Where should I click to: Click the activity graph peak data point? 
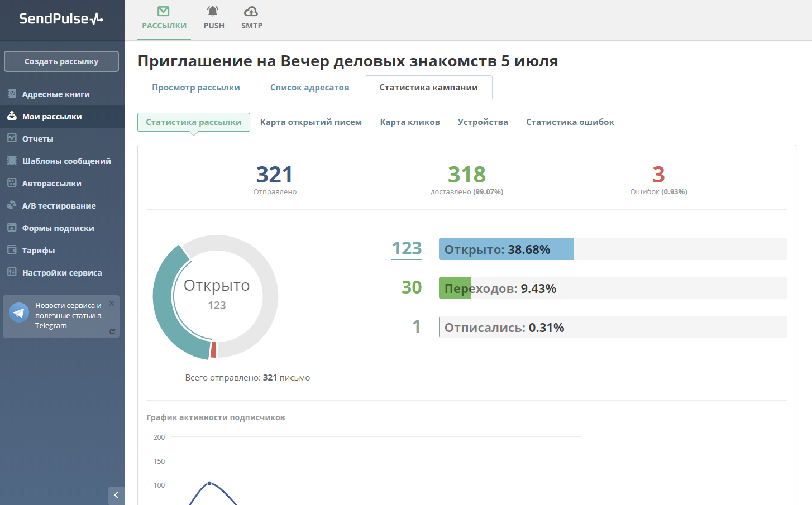209,483
